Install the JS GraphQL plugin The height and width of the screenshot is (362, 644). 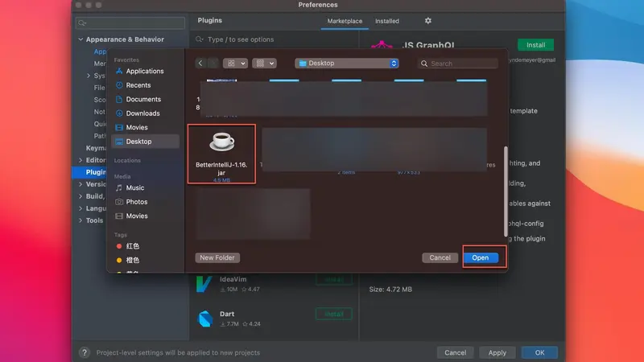[535, 45]
